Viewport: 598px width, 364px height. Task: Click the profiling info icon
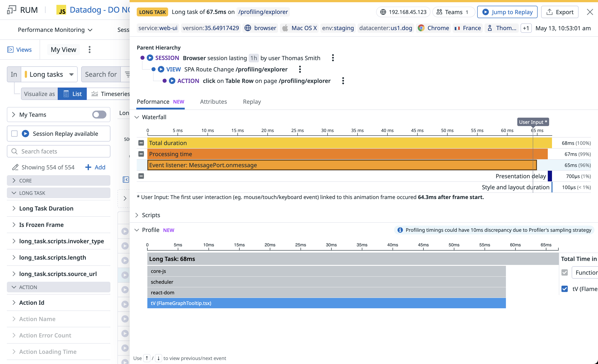pos(400,230)
